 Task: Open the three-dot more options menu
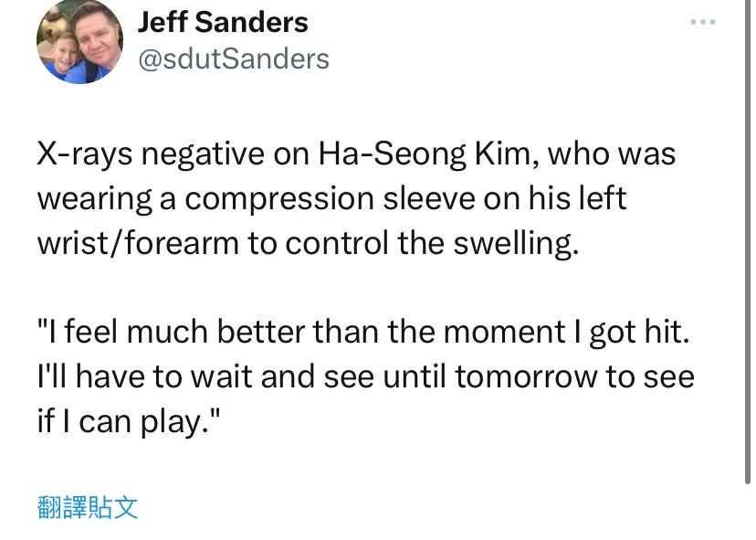click(702, 22)
